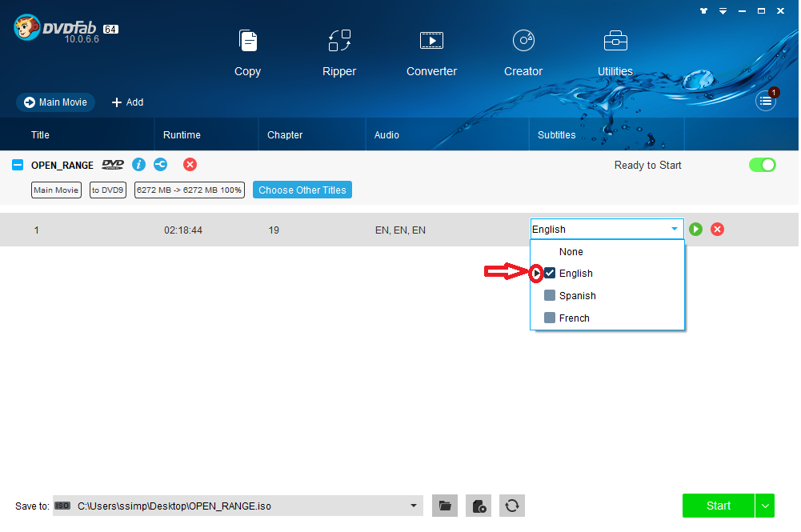This screenshot has width=801, height=532.
Task: Open the English subtitles combo box
Action: pos(607,230)
